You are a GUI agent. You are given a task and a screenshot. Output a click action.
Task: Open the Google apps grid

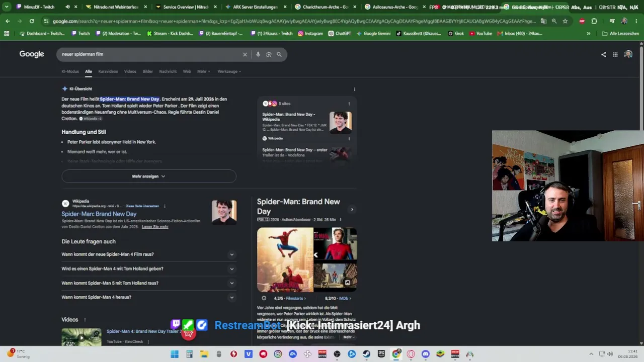615,54
